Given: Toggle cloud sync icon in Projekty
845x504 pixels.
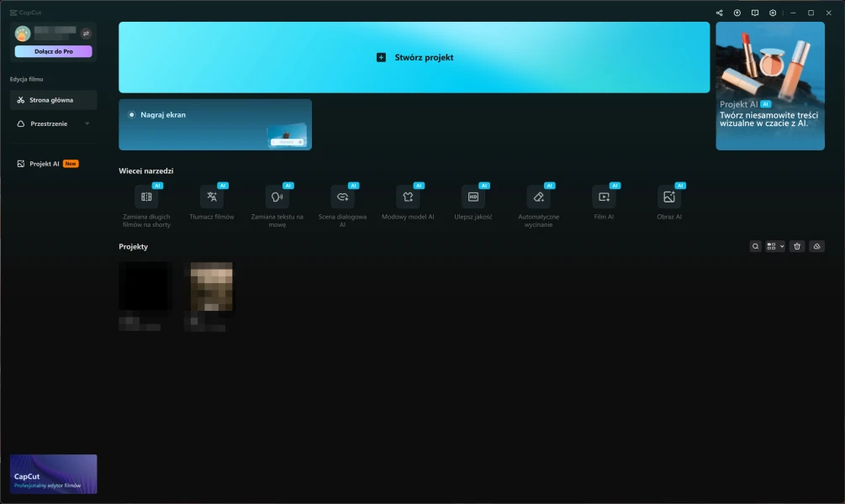Looking at the screenshot, I should 816,246.
